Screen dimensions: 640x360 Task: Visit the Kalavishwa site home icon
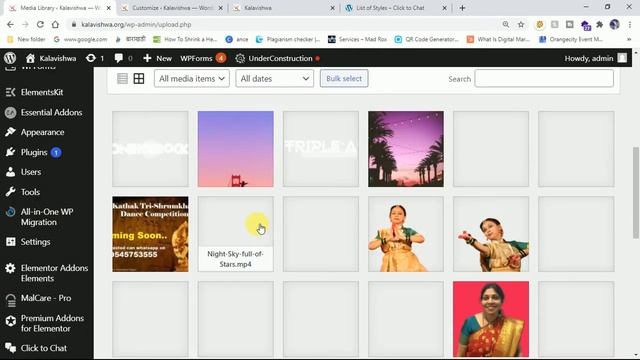30,58
